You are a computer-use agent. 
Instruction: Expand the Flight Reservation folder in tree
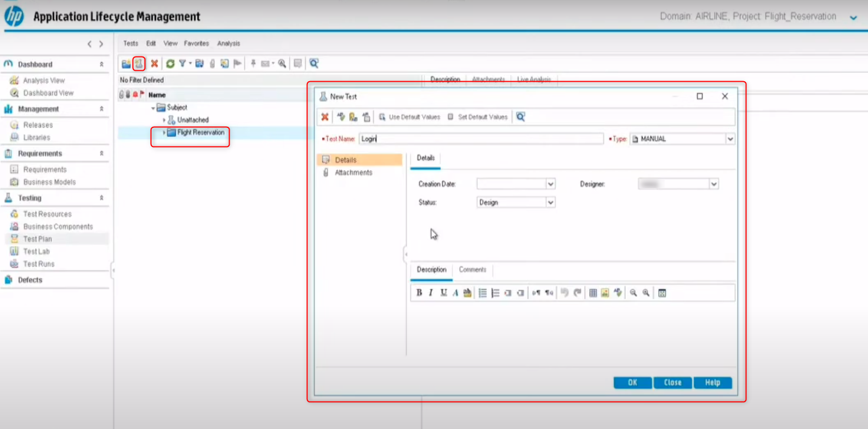(164, 133)
